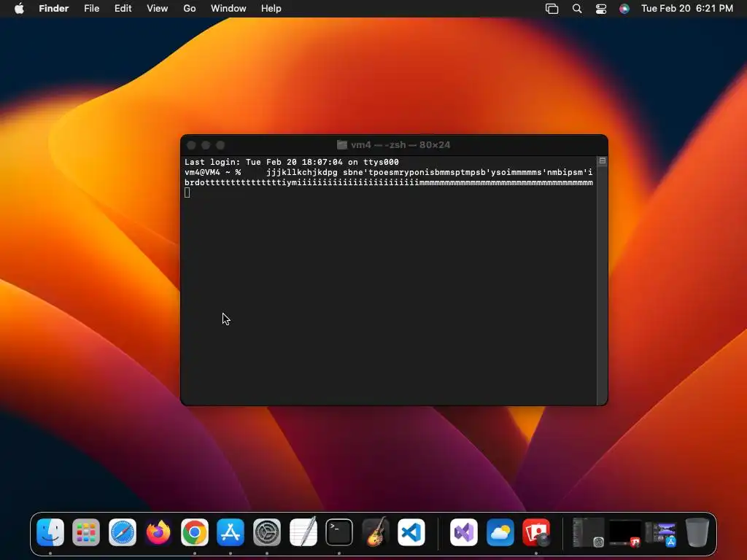Viewport: 747px width, 560px height.
Task: Open the Trash in the Dock
Action: click(697, 532)
